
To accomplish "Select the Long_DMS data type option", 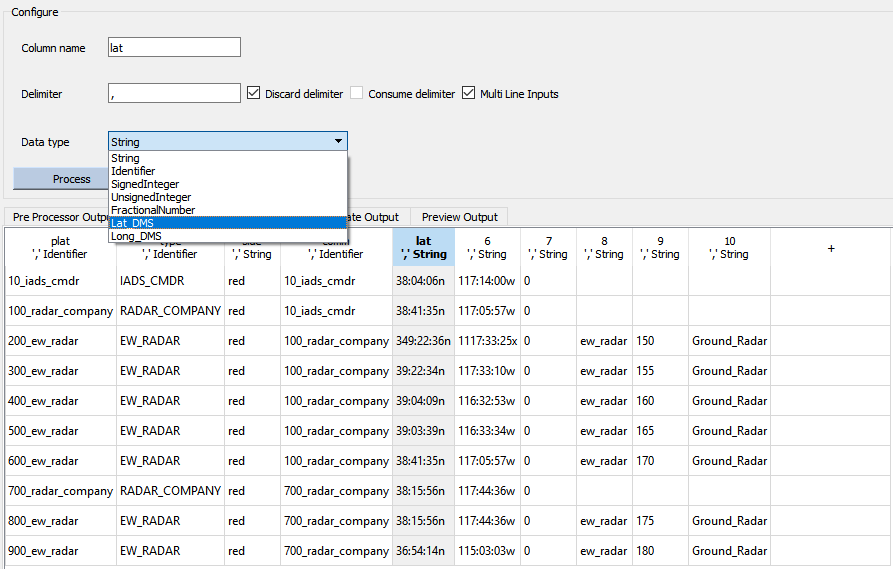I will [x=228, y=236].
